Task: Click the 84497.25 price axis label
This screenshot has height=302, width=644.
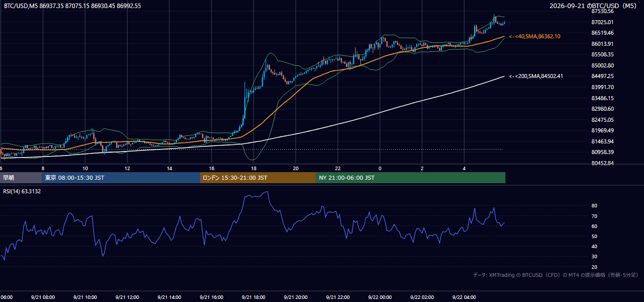Action: tap(603, 76)
